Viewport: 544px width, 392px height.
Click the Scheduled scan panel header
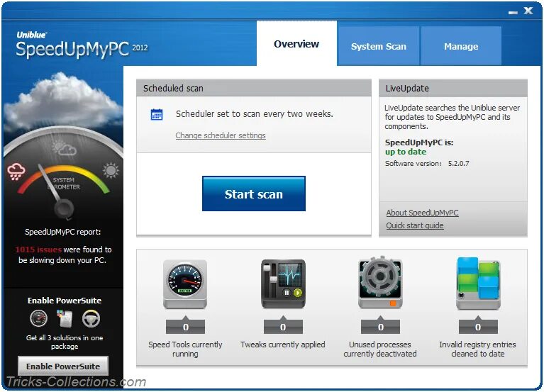pos(254,88)
